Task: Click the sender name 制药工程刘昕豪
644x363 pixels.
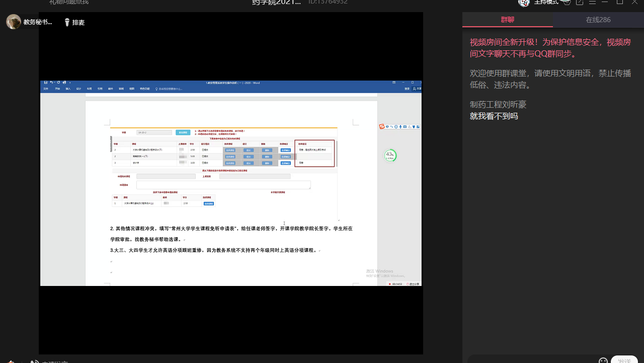Action: (498, 104)
